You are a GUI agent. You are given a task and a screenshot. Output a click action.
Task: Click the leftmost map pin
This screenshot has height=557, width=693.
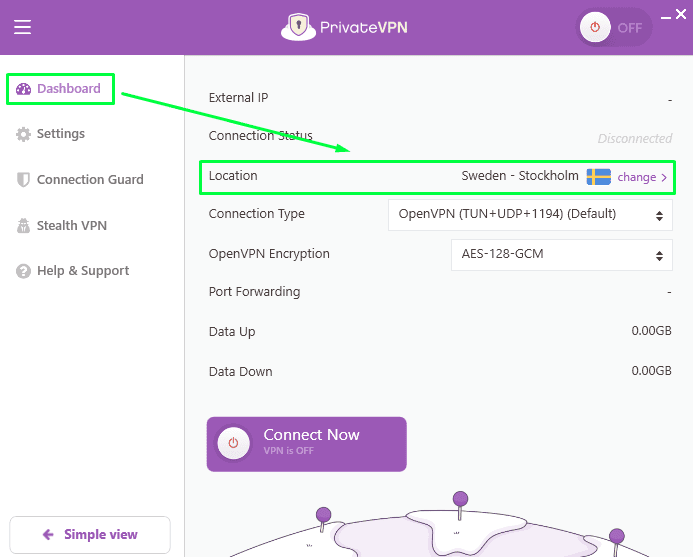tap(323, 519)
